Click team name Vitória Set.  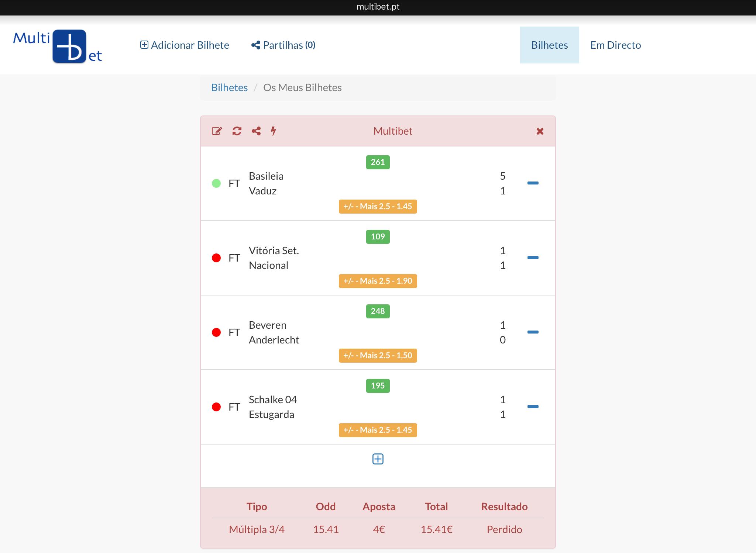[x=274, y=250]
